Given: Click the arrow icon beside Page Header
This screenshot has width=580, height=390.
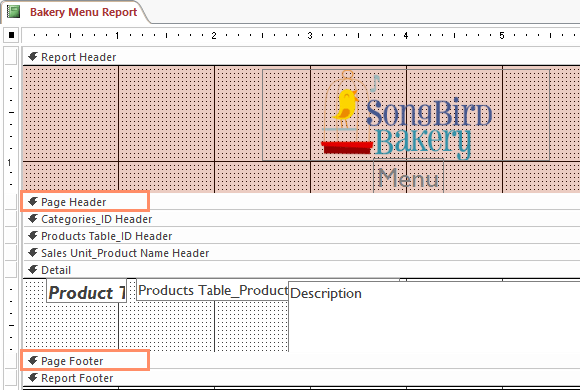Looking at the screenshot, I should point(33,201).
